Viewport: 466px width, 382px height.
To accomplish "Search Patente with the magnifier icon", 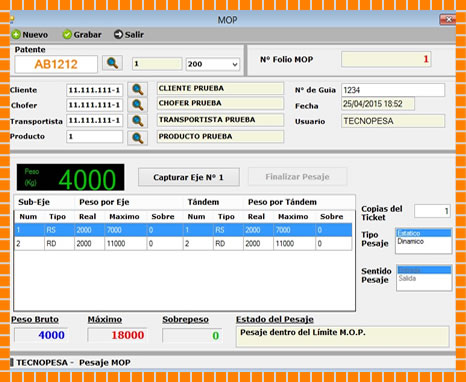I will pyautogui.click(x=112, y=63).
